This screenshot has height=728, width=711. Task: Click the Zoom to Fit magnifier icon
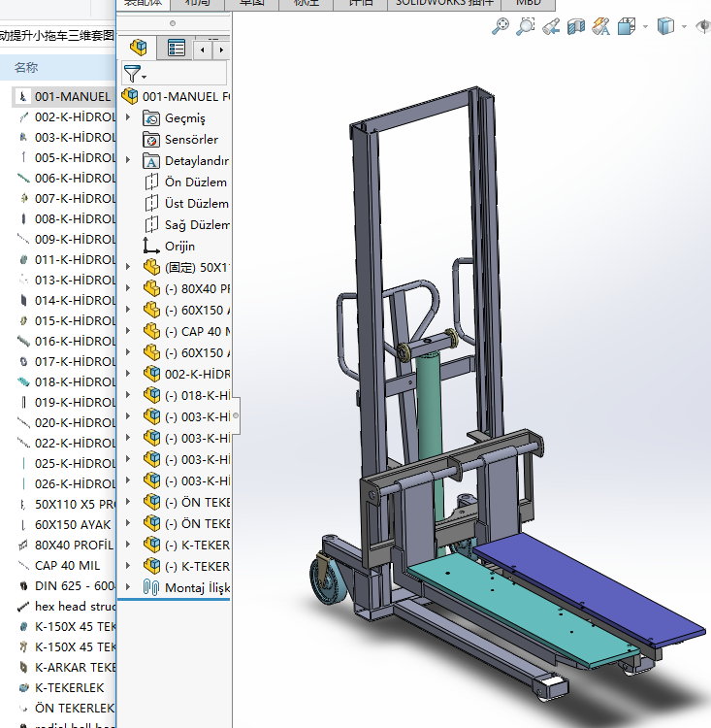click(501, 26)
